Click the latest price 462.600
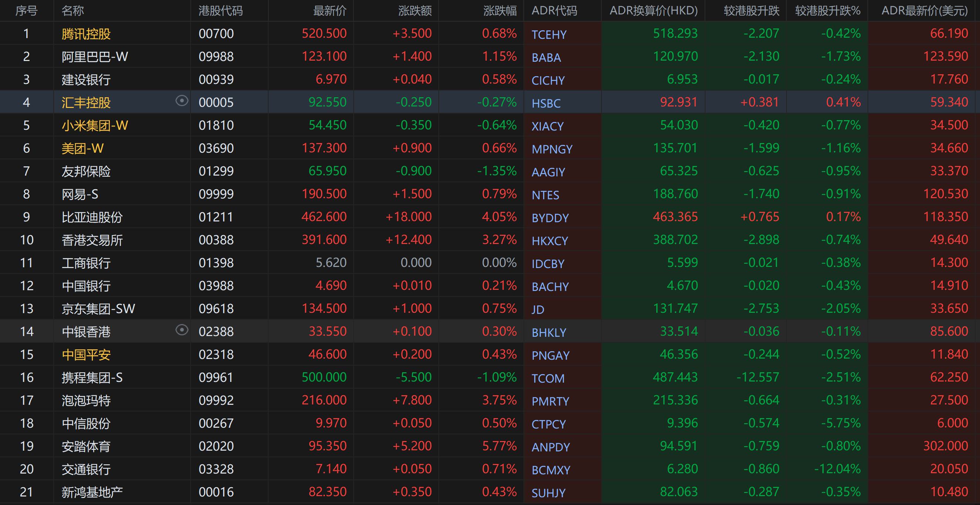 tap(324, 217)
